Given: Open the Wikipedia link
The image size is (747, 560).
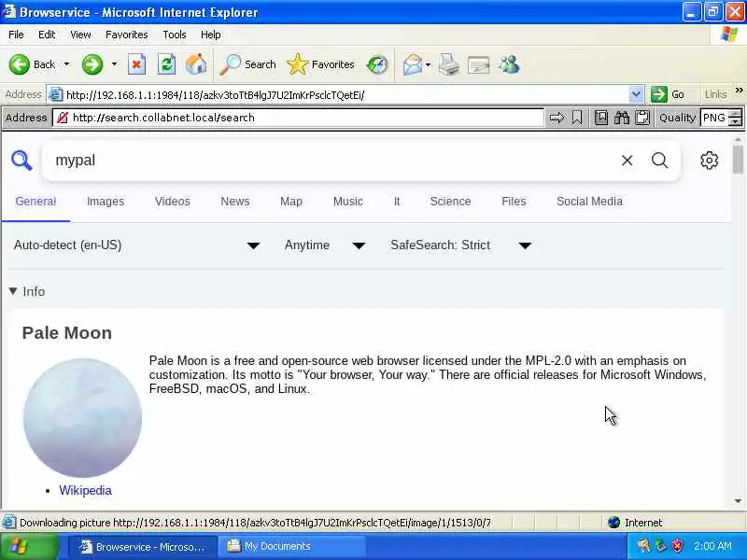Looking at the screenshot, I should point(85,491).
